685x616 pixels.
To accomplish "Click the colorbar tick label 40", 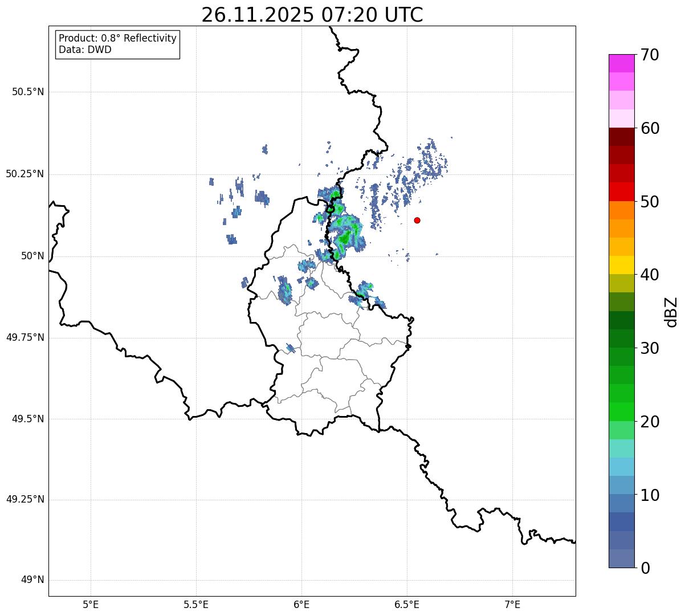I will pyautogui.click(x=650, y=275).
